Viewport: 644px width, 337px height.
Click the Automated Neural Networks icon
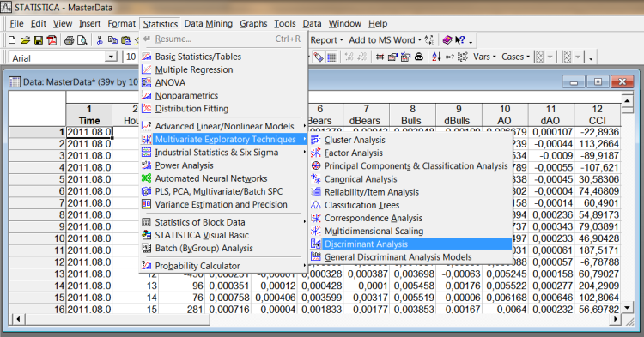click(x=147, y=178)
